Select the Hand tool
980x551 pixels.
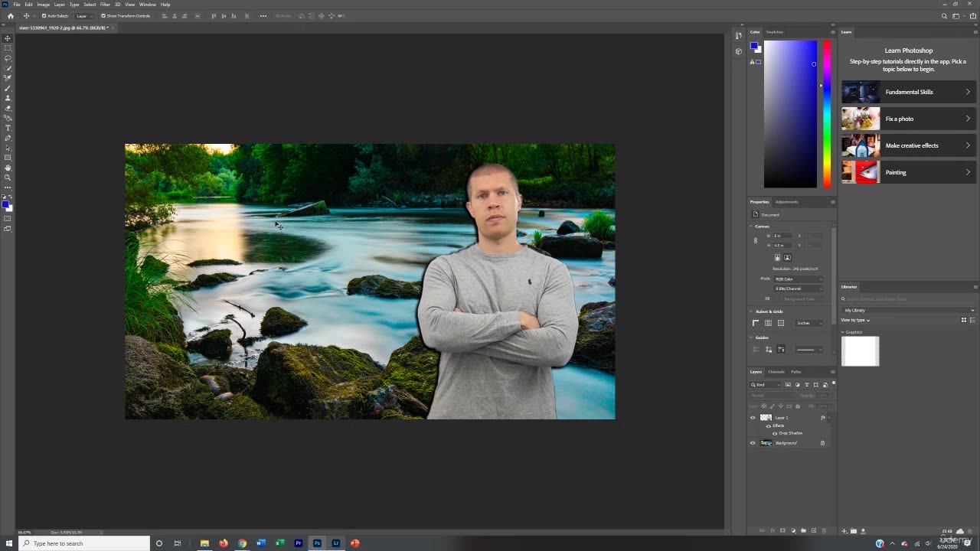click(x=7, y=168)
